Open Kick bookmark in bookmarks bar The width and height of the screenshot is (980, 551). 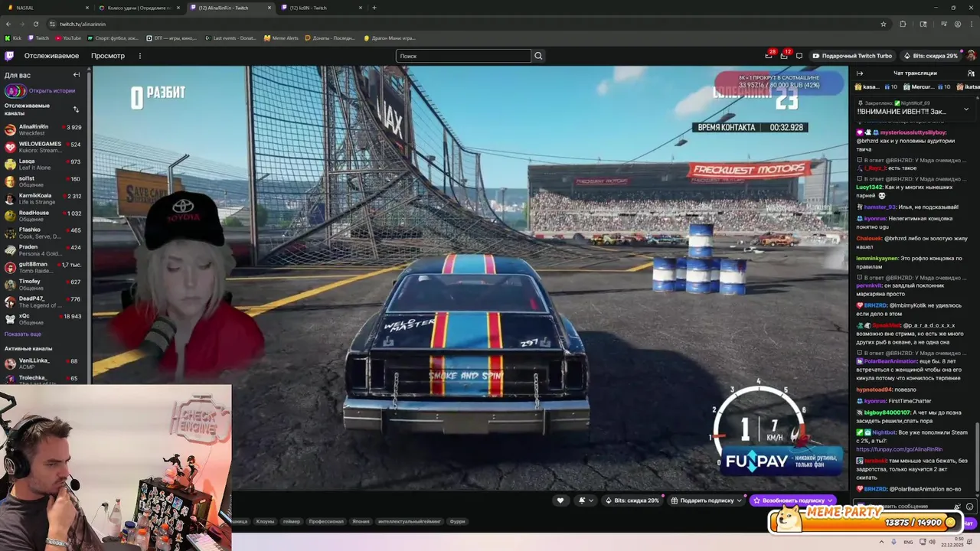(13, 37)
